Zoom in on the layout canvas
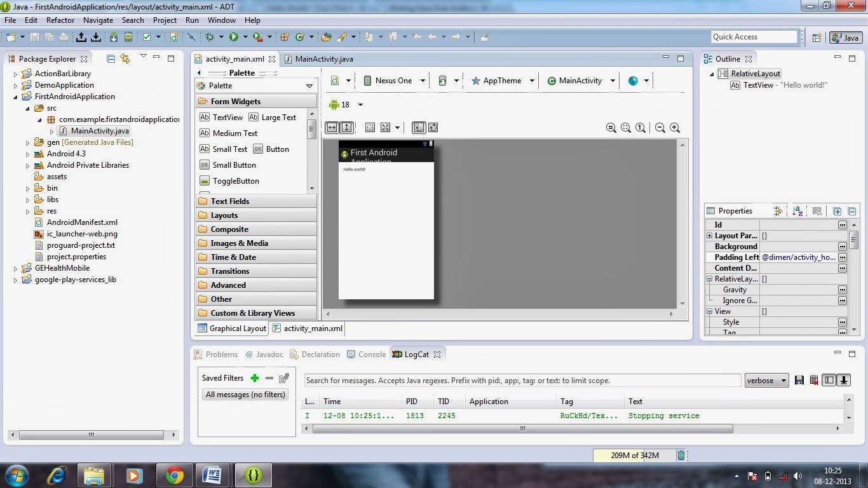 pos(675,128)
